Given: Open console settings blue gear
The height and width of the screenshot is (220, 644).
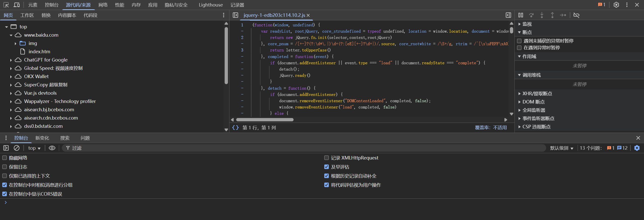Looking at the screenshot, I should (637, 148).
